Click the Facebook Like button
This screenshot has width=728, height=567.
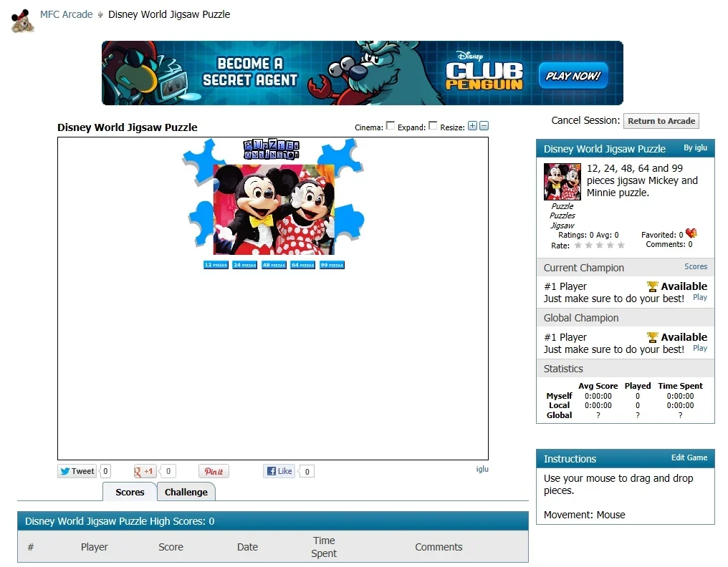coord(279,471)
